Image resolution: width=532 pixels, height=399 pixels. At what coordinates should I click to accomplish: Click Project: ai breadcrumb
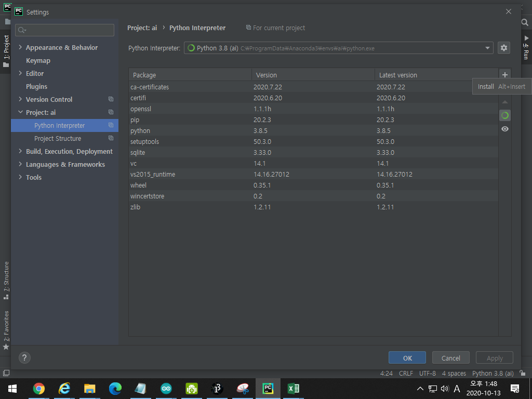[142, 28]
